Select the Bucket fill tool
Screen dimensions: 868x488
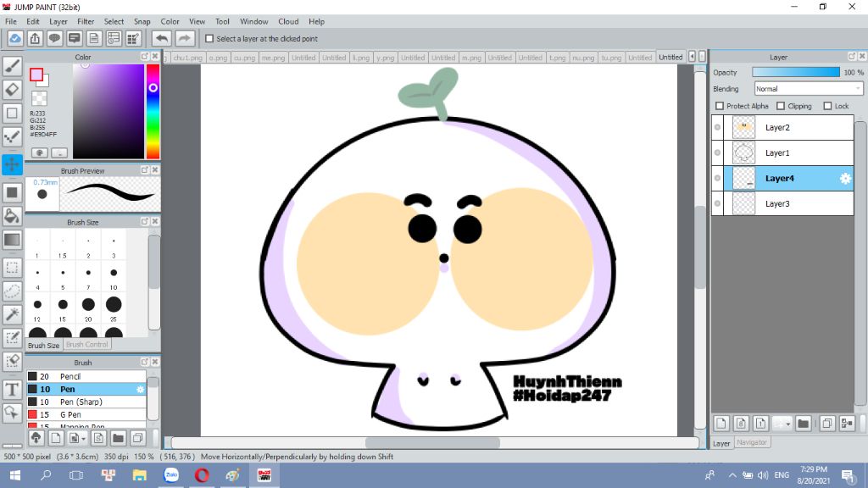12,216
